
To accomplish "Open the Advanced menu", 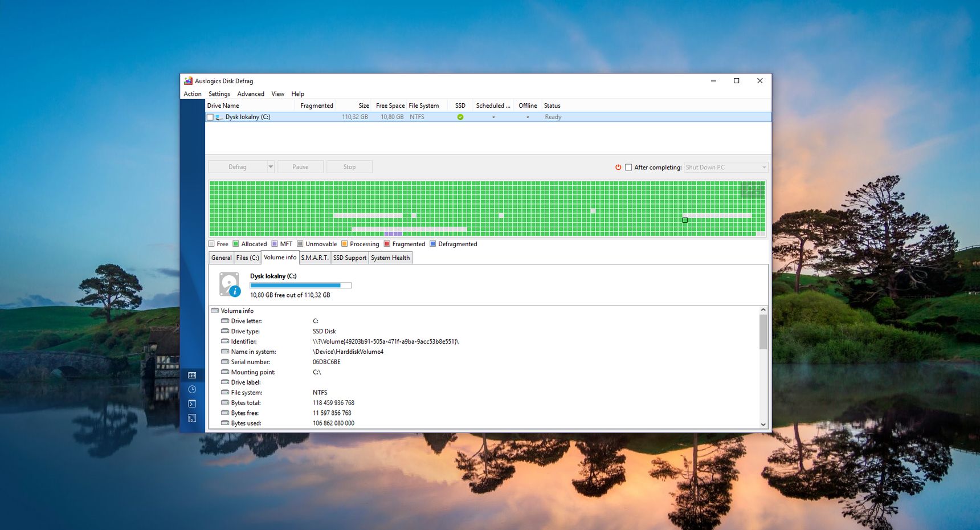I will pos(251,94).
